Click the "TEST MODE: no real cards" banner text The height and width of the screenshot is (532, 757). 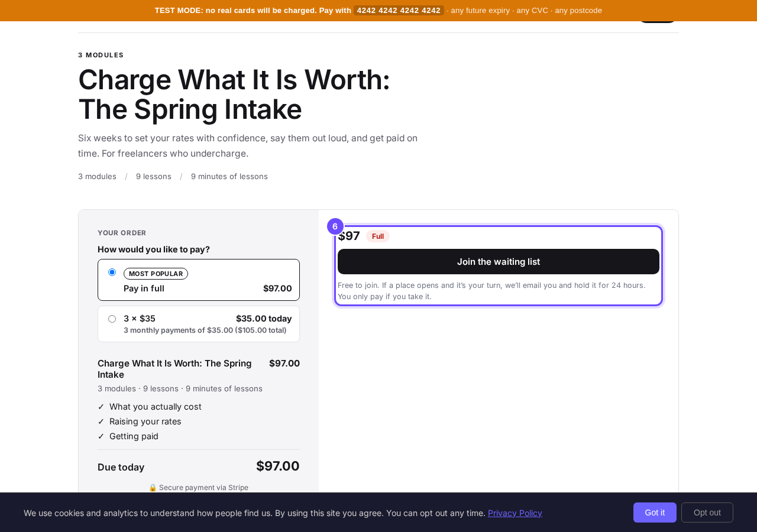click(253, 10)
